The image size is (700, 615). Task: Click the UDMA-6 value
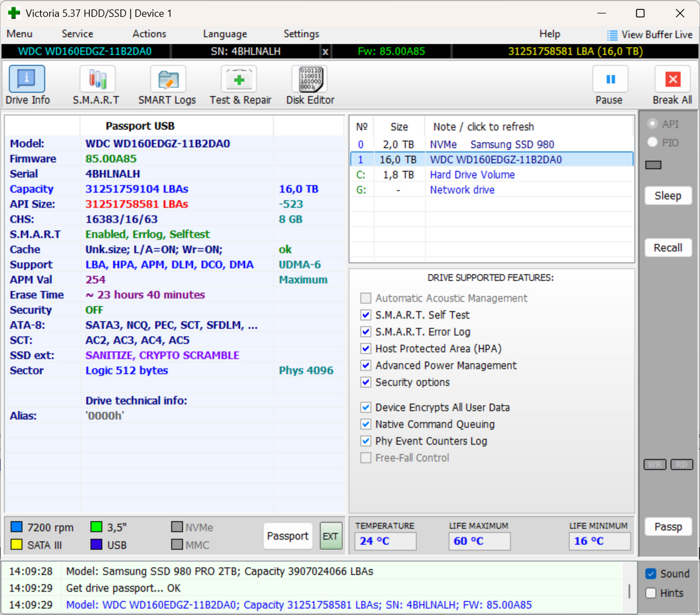click(x=300, y=265)
